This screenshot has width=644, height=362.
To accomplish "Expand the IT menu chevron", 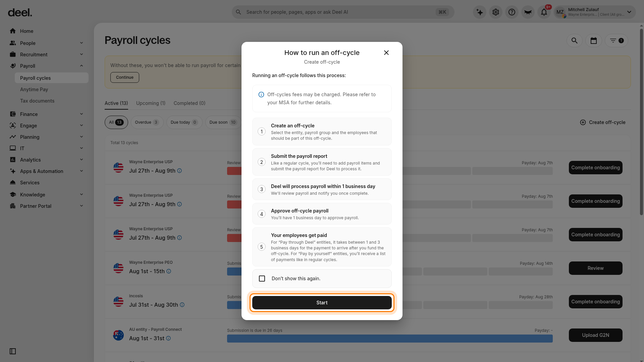I will (x=82, y=148).
